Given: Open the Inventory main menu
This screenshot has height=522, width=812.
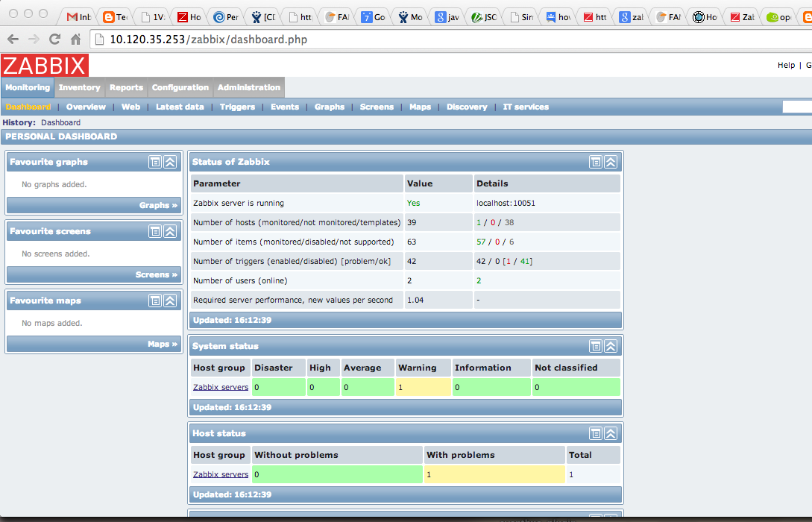Looking at the screenshot, I should pos(79,87).
